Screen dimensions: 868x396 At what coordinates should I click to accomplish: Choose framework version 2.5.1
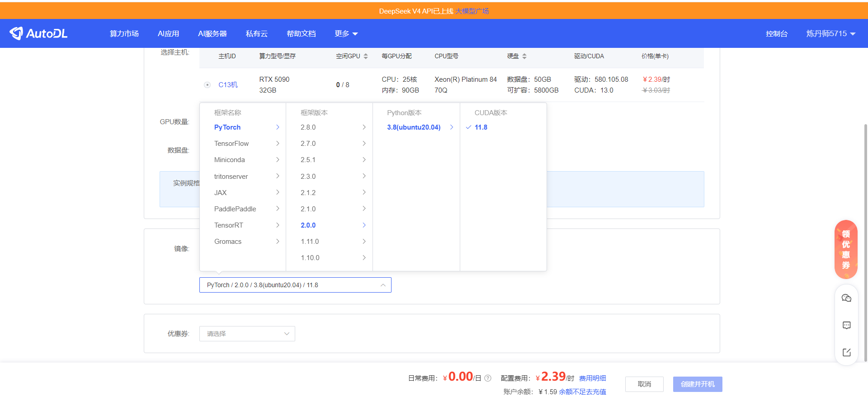point(329,160)
